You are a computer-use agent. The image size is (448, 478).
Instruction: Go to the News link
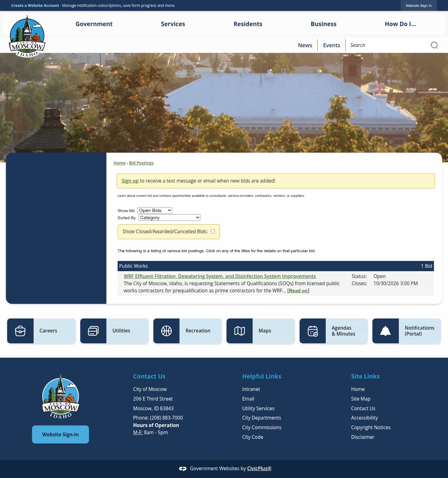tap(305, 45)
